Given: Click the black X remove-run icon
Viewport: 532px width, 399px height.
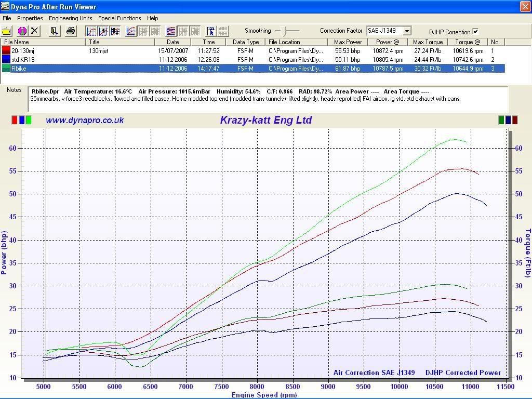Looking at the screenshot, I should pos(34,31).
